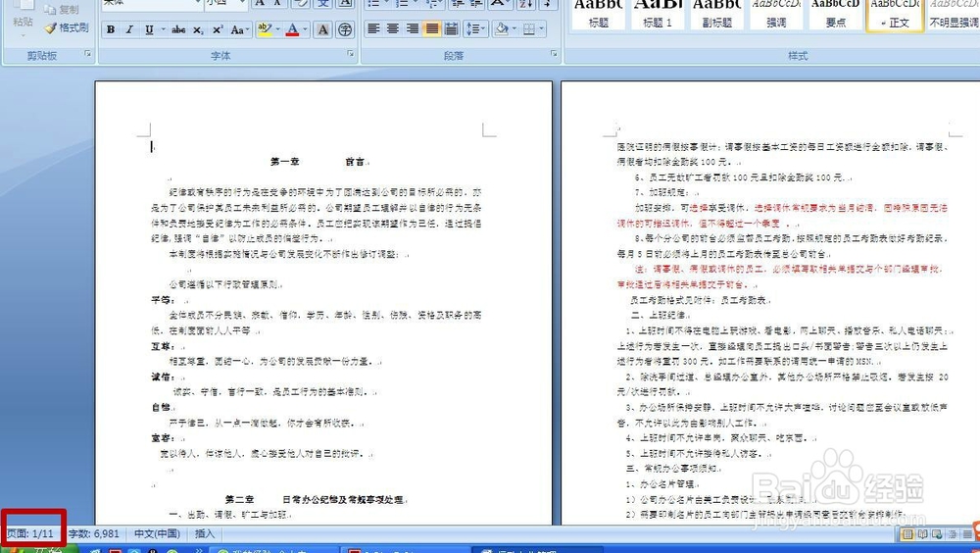Screen dimensions: 980x553
Task: Open Font dialog launcher
Action: coord(351,55)
